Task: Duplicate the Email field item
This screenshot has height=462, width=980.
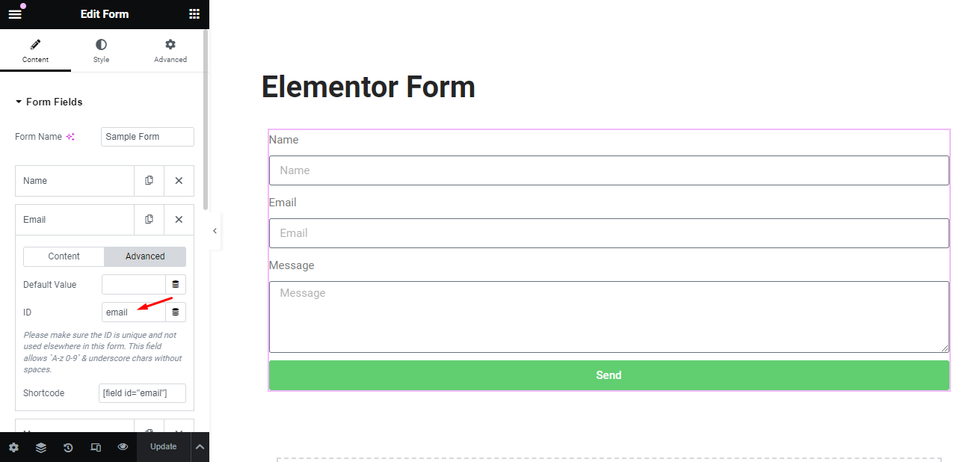Action: coord(150,220)
